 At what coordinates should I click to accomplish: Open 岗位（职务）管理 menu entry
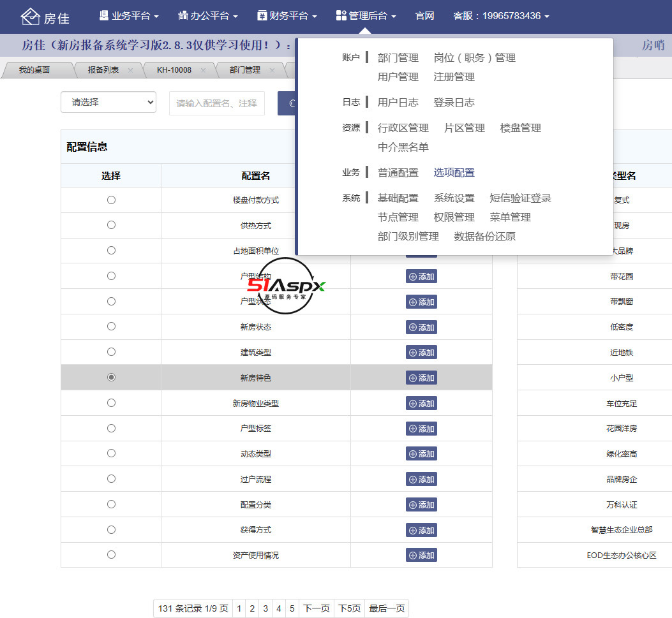[474, 58]
